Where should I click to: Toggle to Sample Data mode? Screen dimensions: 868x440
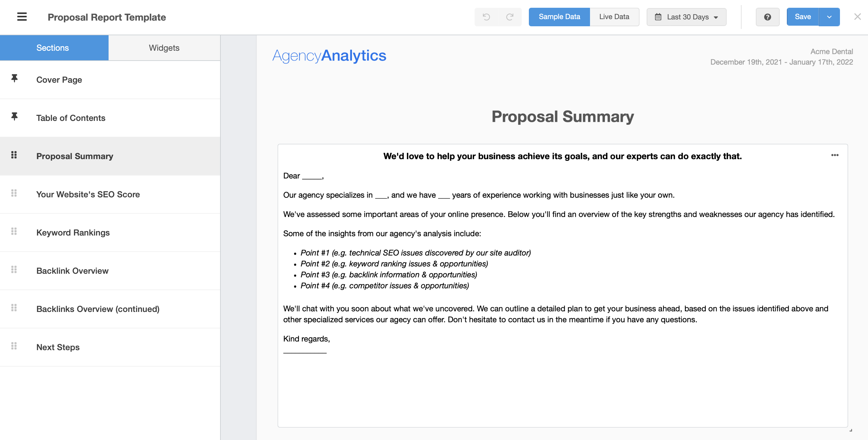[x=559, y=17]
